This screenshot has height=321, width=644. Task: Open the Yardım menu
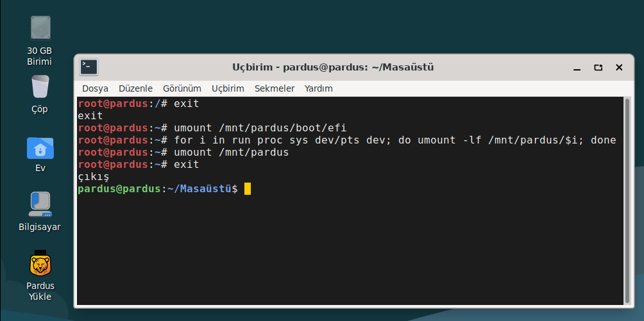point(319,88)
